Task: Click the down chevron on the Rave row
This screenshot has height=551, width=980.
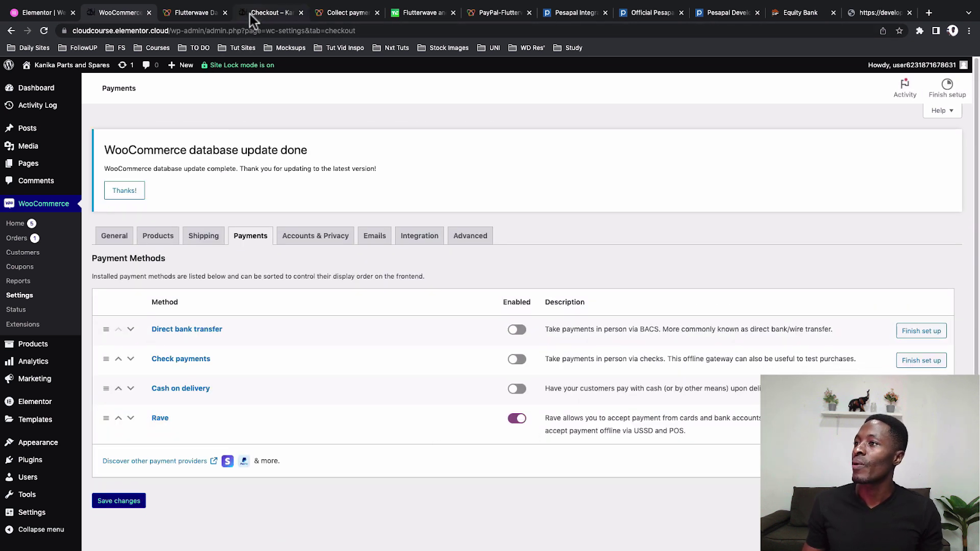Action: point(130,418)
